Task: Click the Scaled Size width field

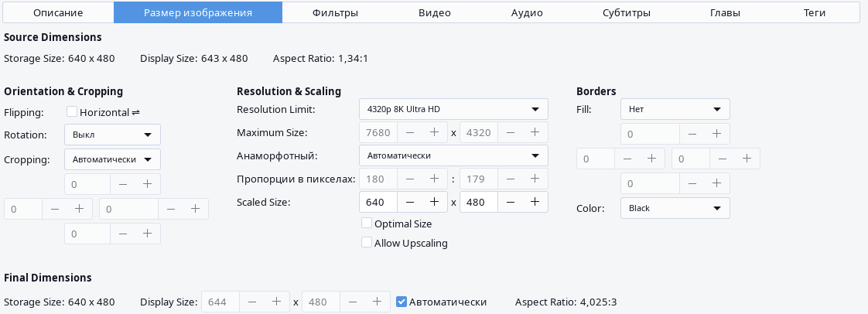Action: point(378,202)
